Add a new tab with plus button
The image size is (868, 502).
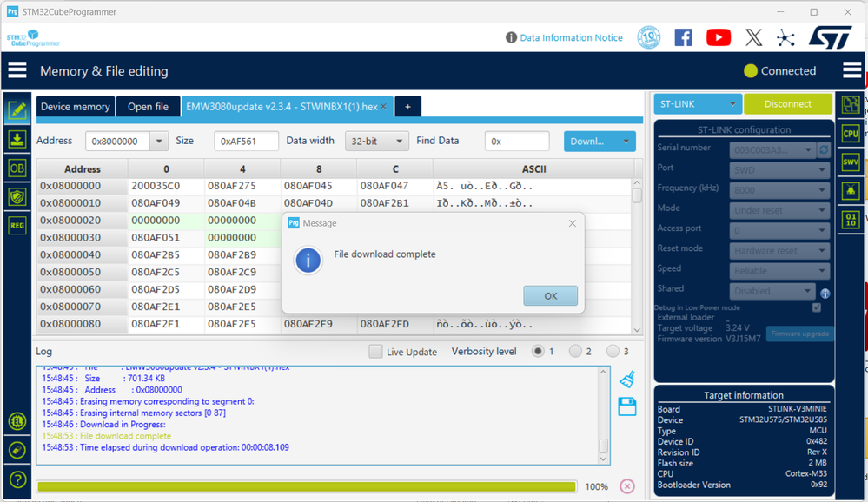[408, 107]
